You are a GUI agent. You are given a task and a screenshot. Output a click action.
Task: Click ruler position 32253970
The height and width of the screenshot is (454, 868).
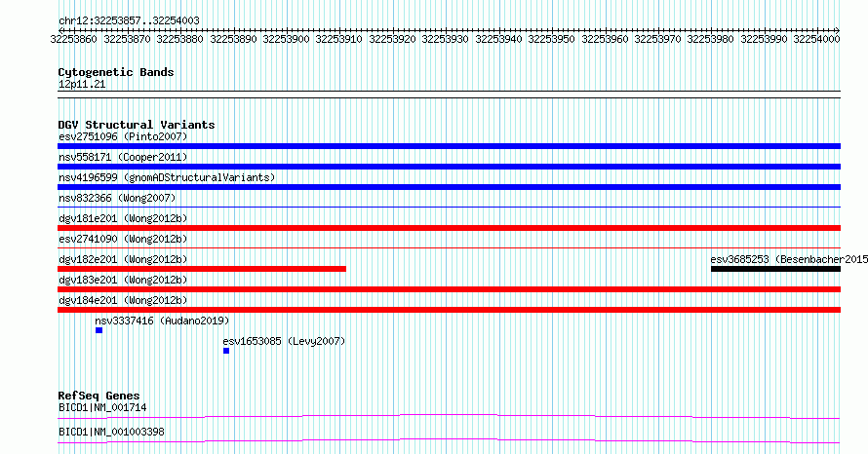coord(657,39)
